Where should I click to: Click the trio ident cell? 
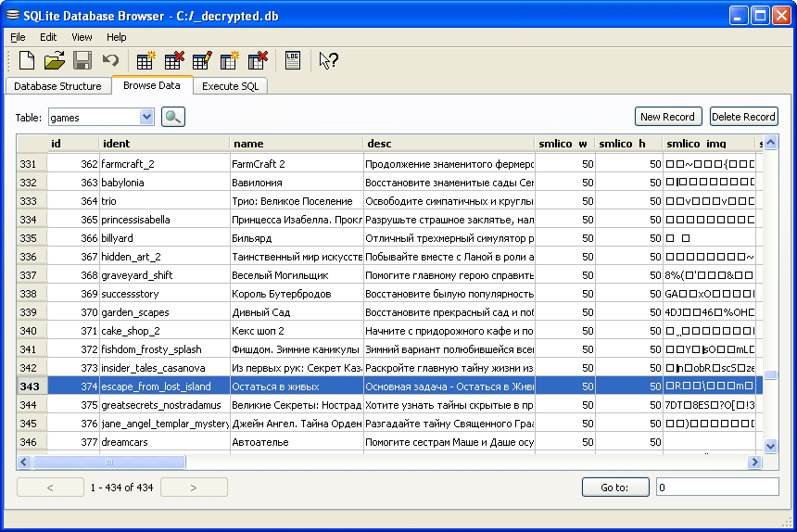[164, 201]
